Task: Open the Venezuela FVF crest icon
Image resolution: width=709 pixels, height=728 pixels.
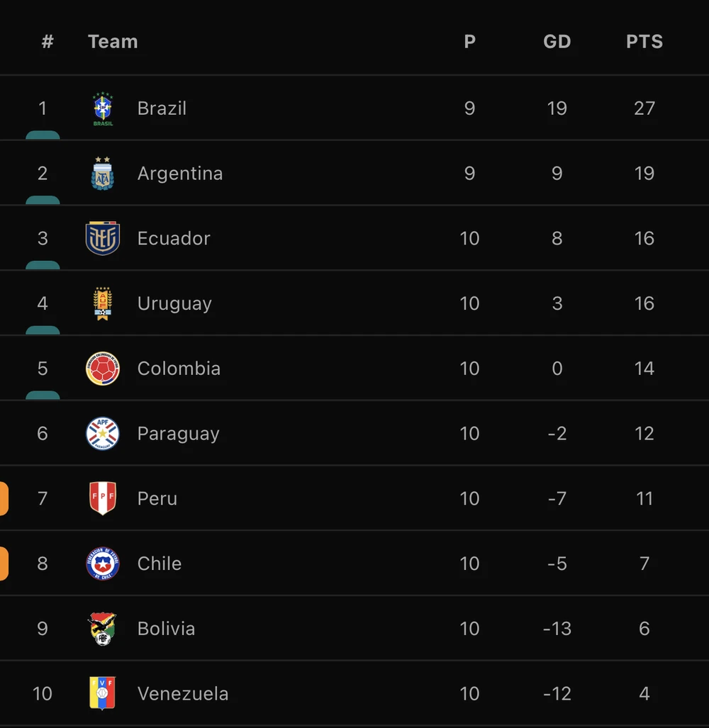Action: click(x=103, y=693)
